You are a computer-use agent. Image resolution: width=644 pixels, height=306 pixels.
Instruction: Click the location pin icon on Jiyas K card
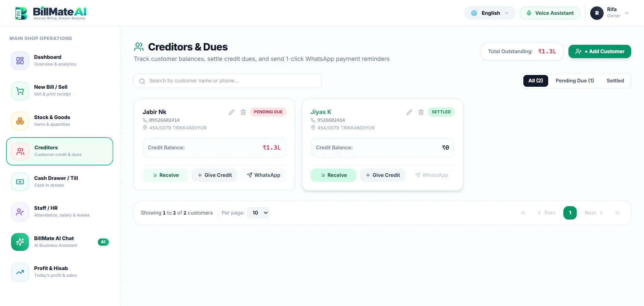[313, 128]
